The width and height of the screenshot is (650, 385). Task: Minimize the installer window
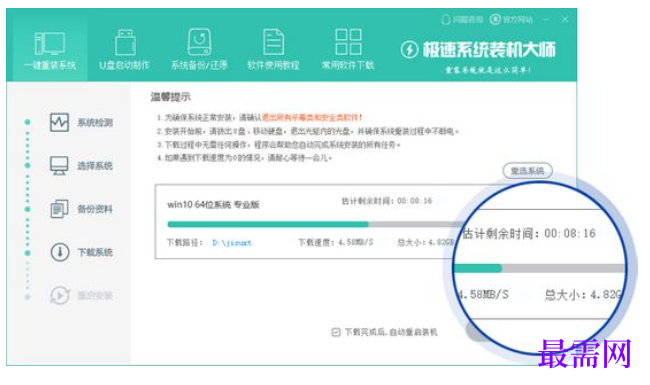coord(546,19)
